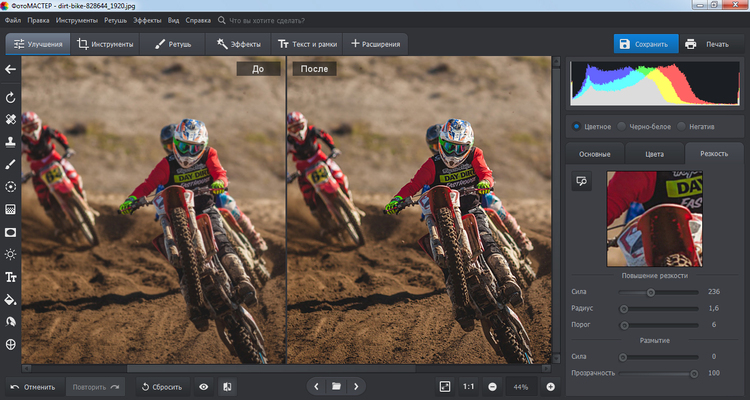Open the folder browse icon

[336, 386]
